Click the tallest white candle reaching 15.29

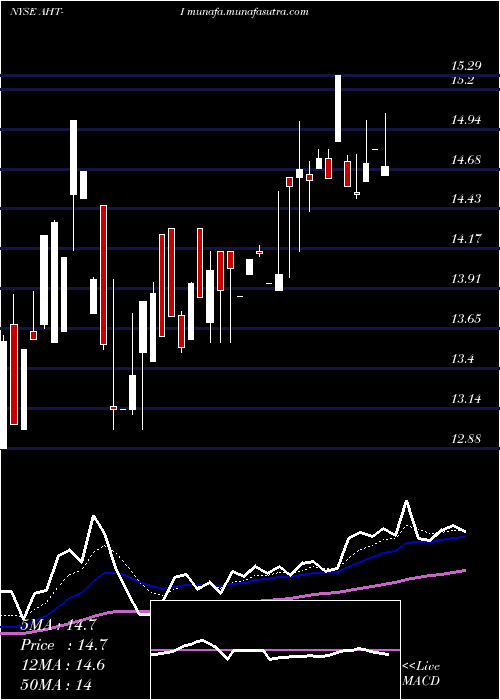tap(338, 108)
